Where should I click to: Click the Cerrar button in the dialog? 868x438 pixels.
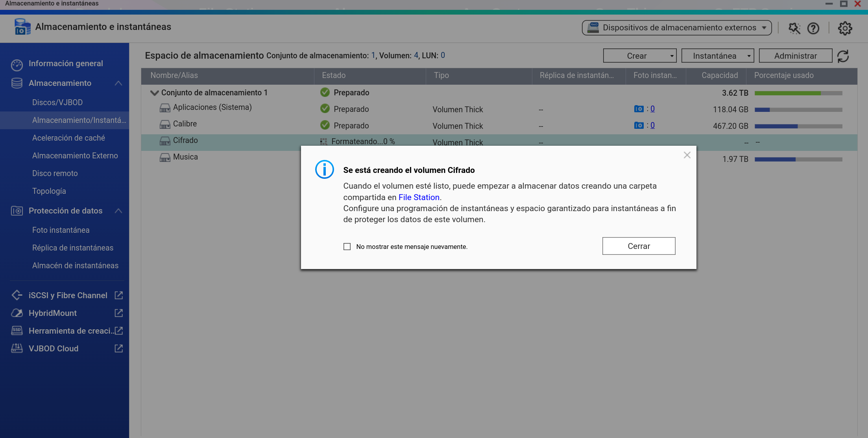[x=638, y=246]
